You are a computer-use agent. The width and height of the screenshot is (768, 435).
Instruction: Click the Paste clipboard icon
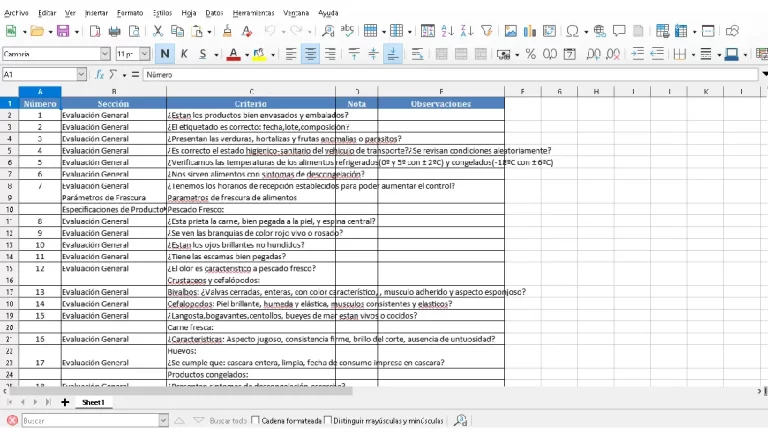[197, 31]
